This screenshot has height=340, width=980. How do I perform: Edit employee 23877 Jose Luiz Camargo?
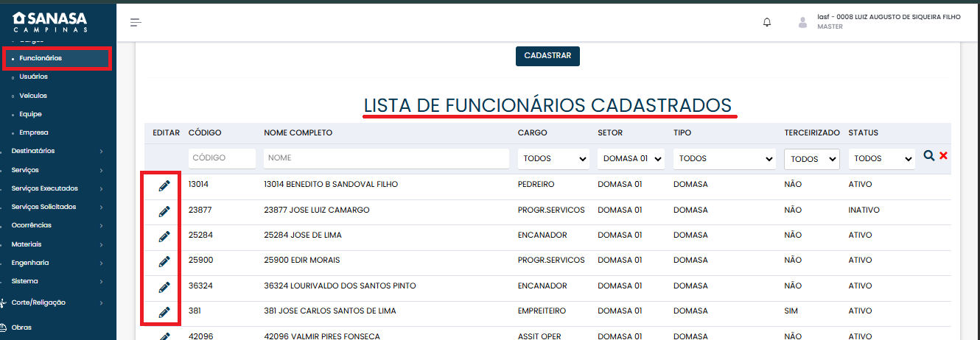coord(164,211)
